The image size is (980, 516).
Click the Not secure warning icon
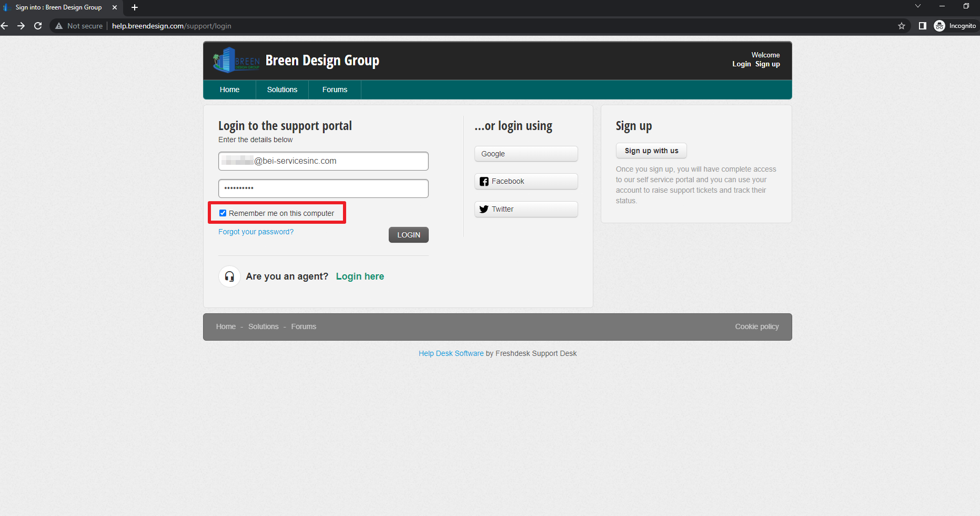(59, 26)
